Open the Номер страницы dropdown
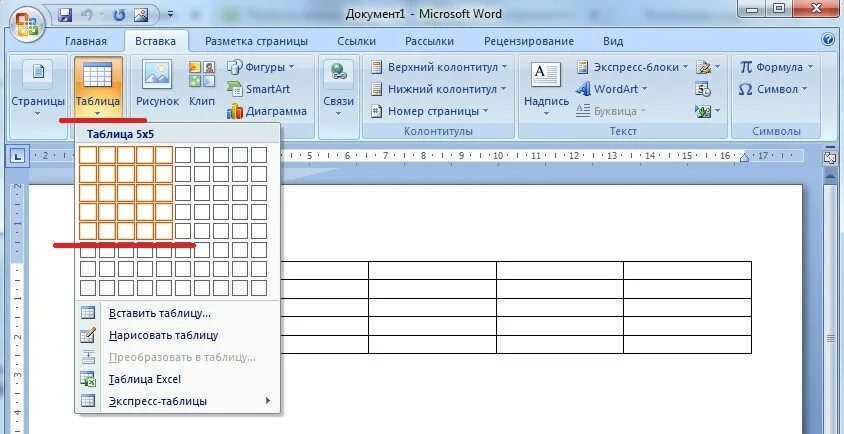Viewport: 844px width, 434px height. pyautogui.click(x=430, y=111)
